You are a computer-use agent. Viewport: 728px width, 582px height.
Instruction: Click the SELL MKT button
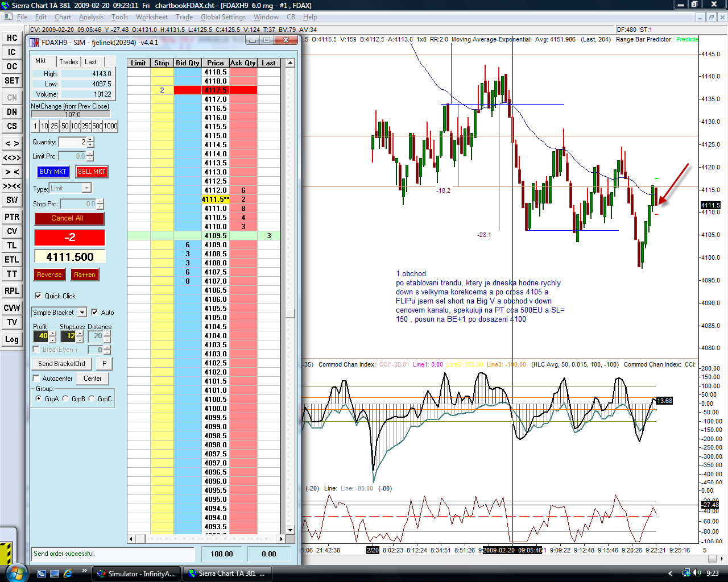(92, 172)
